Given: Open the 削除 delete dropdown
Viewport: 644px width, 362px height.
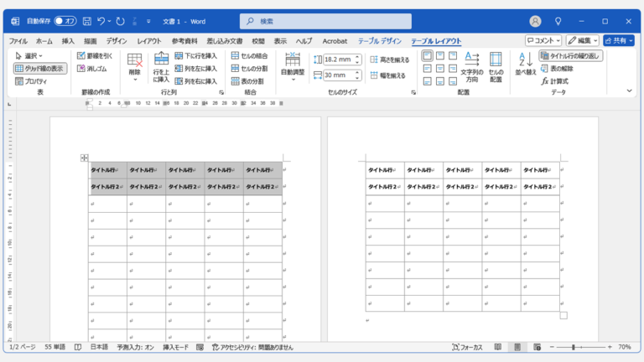Looking at the screenshot, I should click(135, 68).
